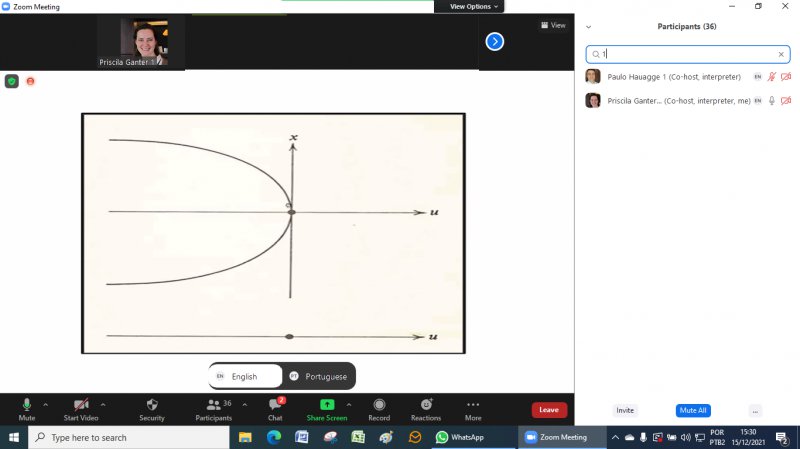
Task: Click the Mute All button
Action: coord(693,410)
